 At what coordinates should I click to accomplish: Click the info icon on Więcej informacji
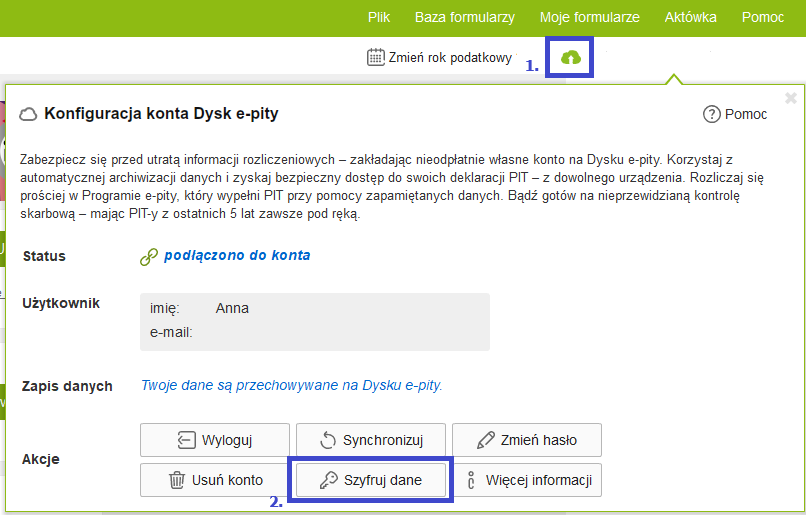click(470, 480)
